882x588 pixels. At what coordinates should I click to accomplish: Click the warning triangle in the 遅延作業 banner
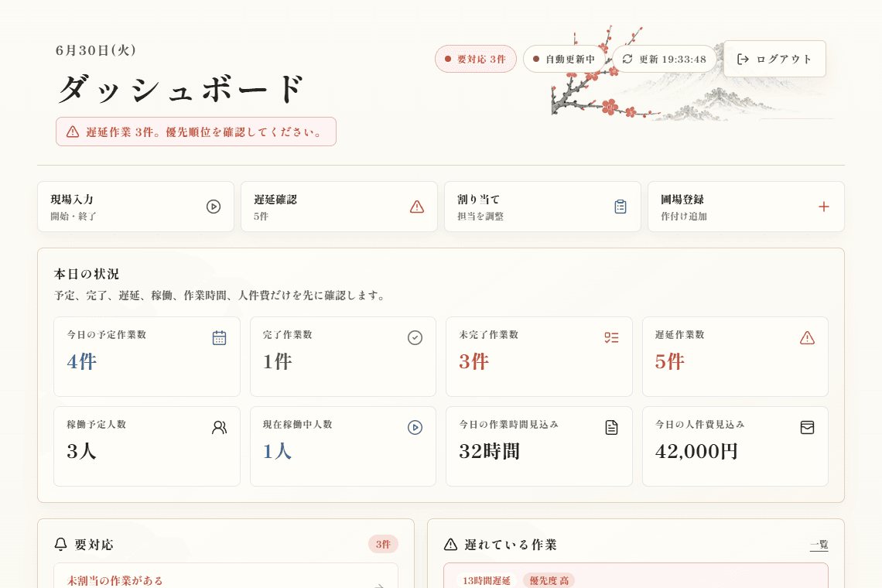coord(73,132)
